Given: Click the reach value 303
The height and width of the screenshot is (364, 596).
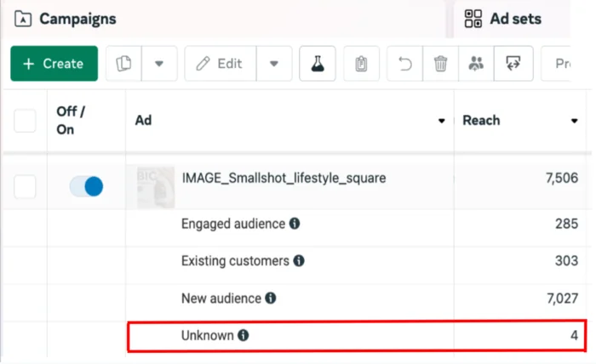Looking at the screenshot, I should click(x=566, y=261).
